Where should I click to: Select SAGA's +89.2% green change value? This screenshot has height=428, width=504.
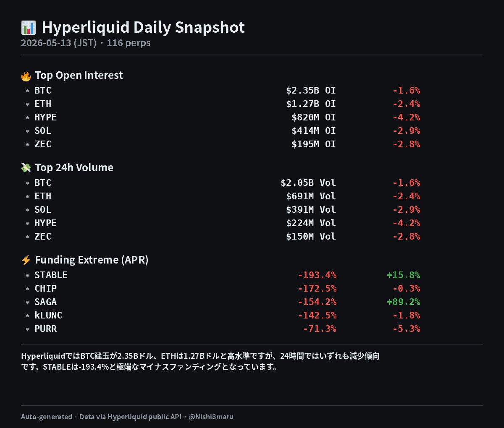click(x=403, y=302)
